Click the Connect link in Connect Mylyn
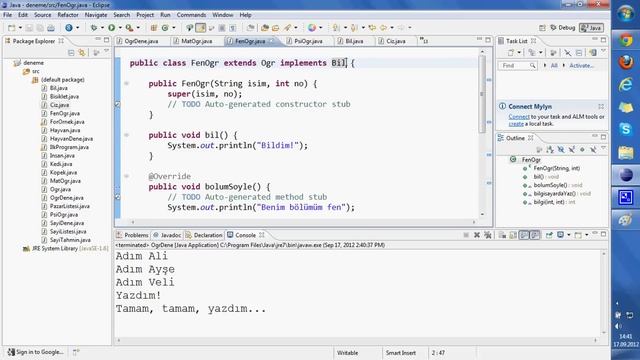This screenshot has width=640, height=360. tap(519, 117)
